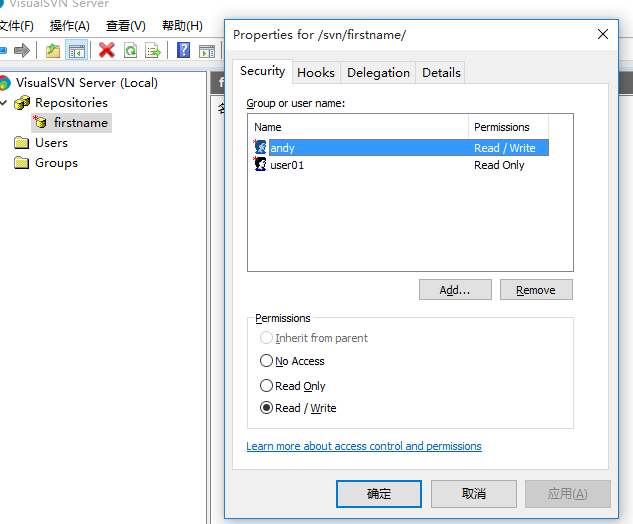Image resolution: width=633 pixels, height=524 pixels.
Task: Select the Groups tree item
Action: coord(56,163)
